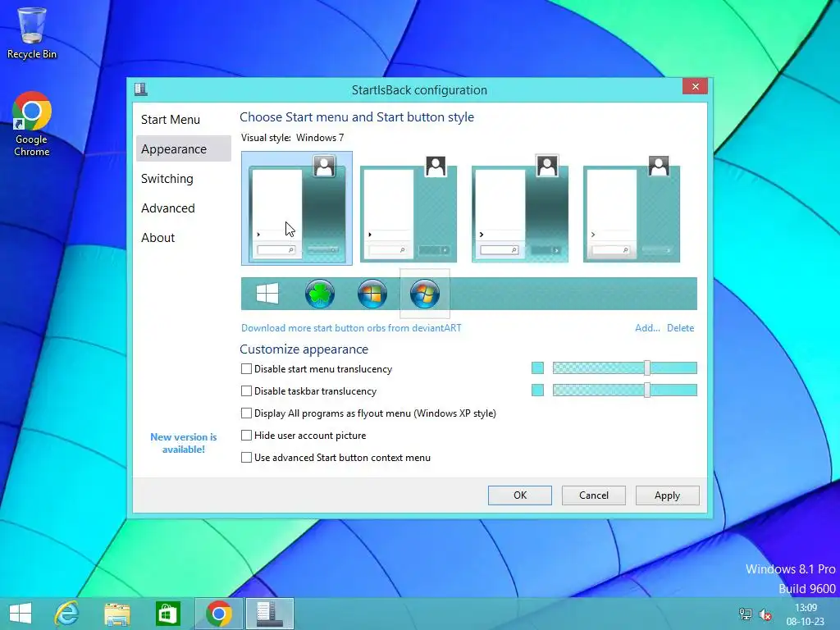Click the muted volume tray icon
Screen dimensions: 840x630
[x=765, y=614]
